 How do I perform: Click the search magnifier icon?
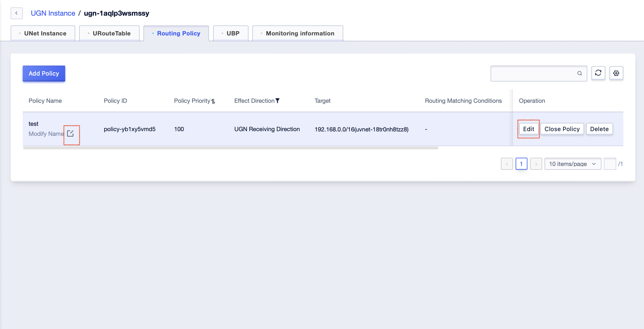point(580,74)
